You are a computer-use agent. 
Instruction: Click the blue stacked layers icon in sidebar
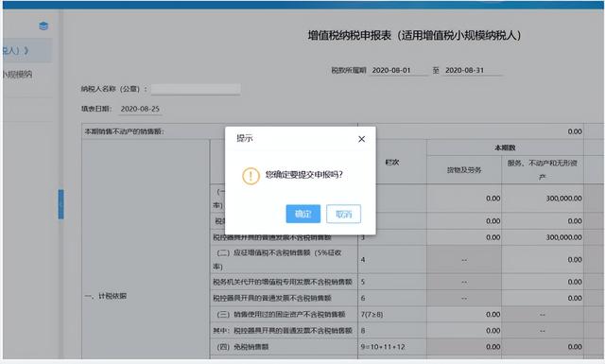[43, 26]
